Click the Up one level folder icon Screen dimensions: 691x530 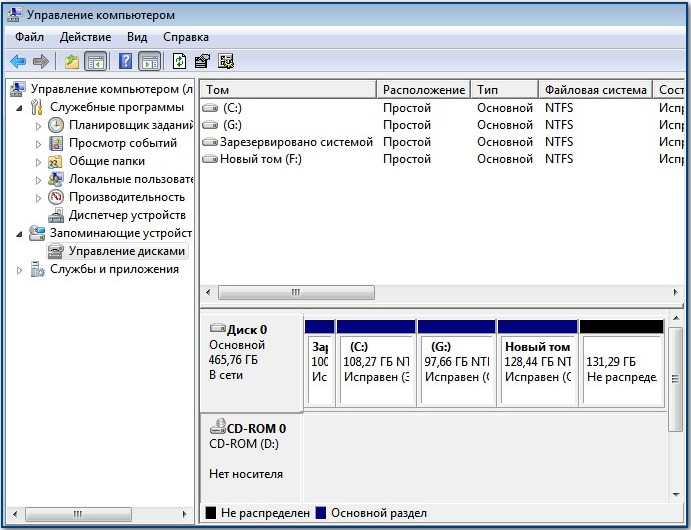pyautogui.click(x=71, y=62)
